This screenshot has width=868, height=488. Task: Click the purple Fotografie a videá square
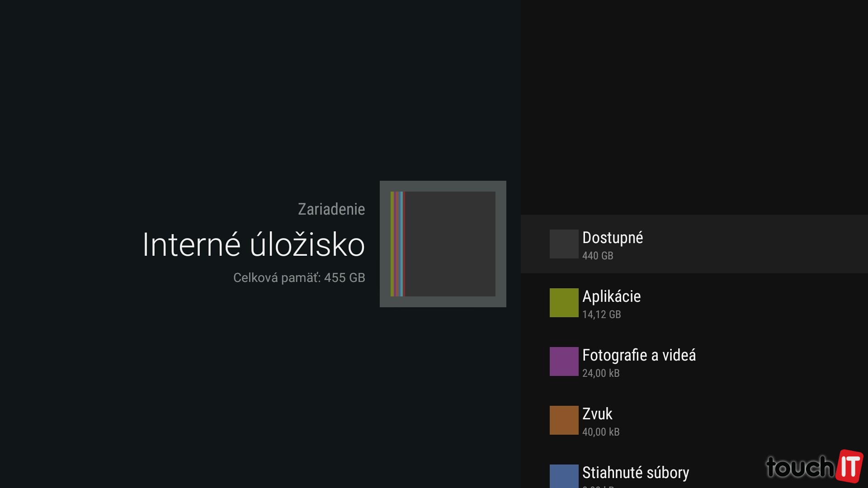point(564,361)
